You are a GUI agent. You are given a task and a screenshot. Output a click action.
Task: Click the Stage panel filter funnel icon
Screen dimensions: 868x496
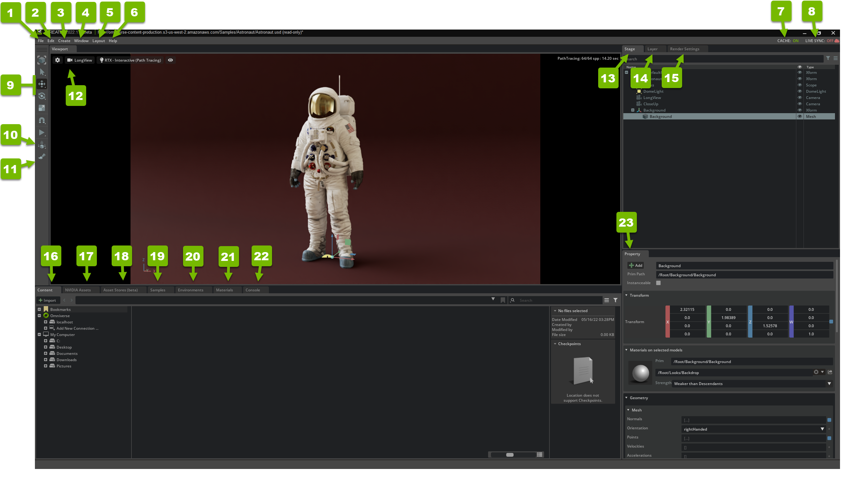(828, 58)
